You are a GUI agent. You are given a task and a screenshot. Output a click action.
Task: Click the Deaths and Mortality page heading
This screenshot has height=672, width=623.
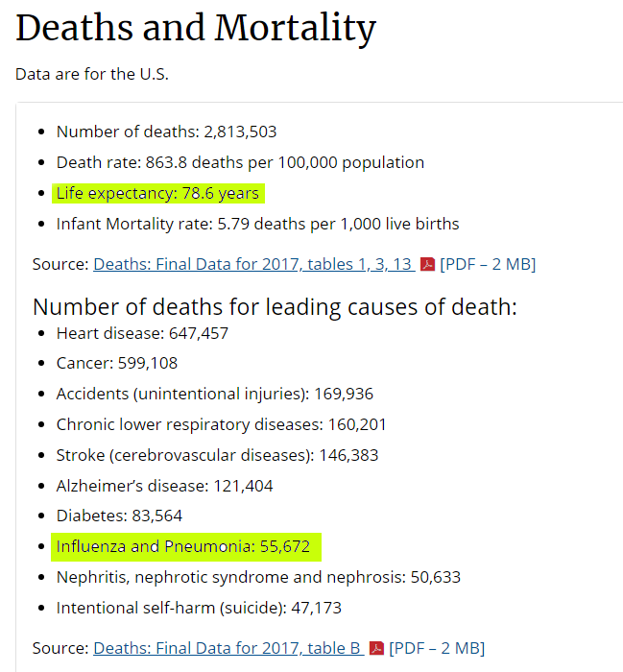(196, 29)
